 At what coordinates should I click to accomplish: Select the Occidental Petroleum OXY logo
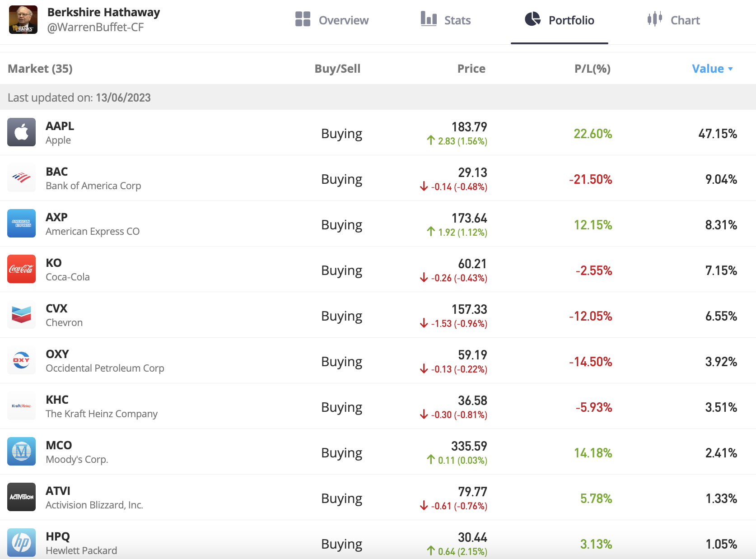click(21, 360)
